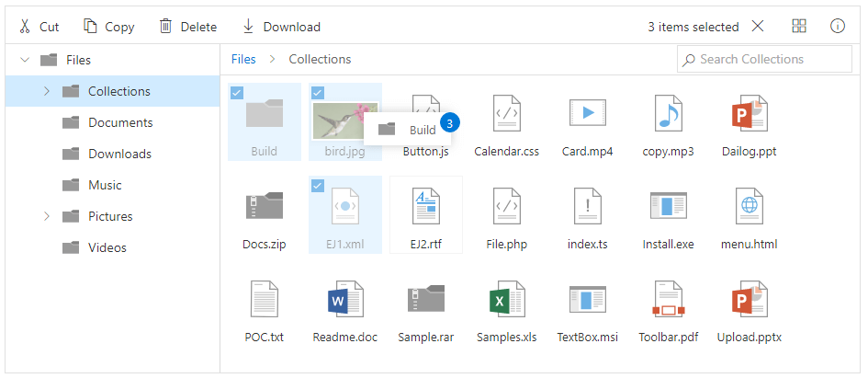Navigate to Files breadcrumb link
Screen dimensions: 868x378
[243, 59]
